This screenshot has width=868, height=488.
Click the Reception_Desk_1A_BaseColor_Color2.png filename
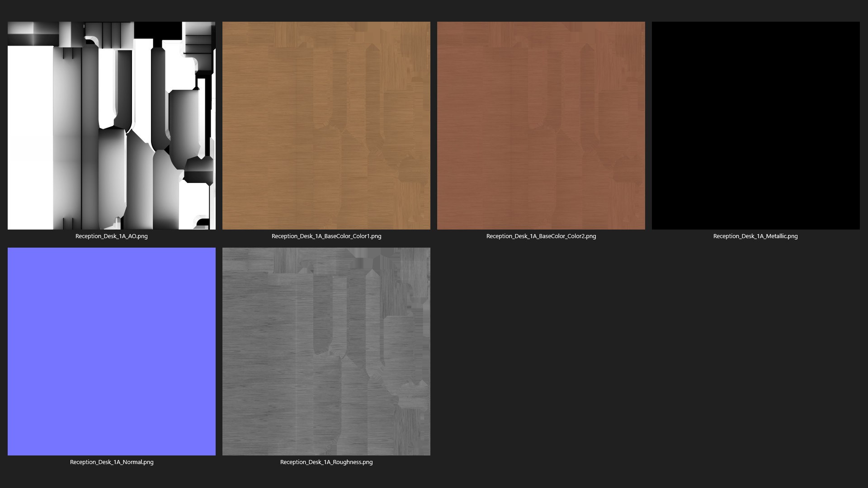point(541,236)
